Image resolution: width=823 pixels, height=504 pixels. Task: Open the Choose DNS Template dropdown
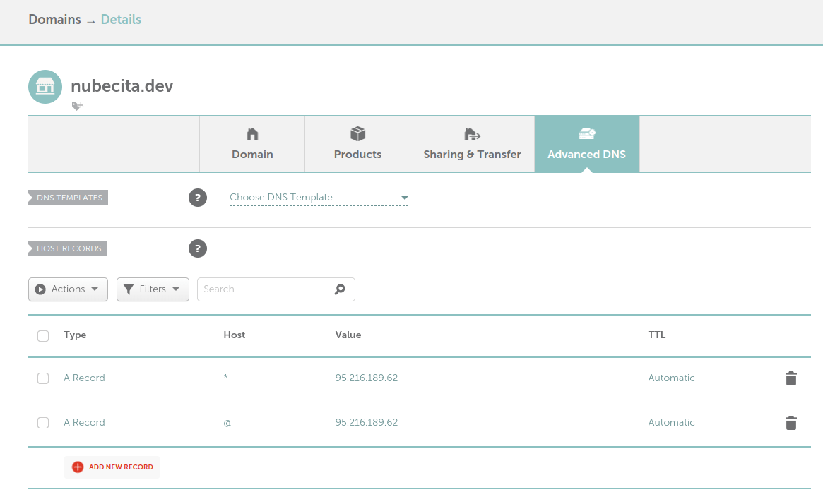pos(319,198)
